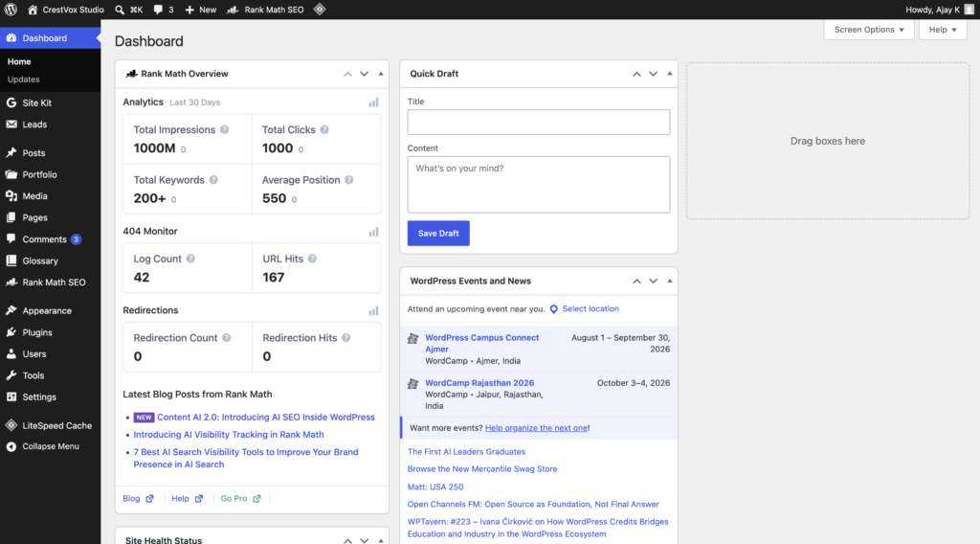Open Pages in sidebar
Viewport: 980px width, 544px height.
pos(50,217)
